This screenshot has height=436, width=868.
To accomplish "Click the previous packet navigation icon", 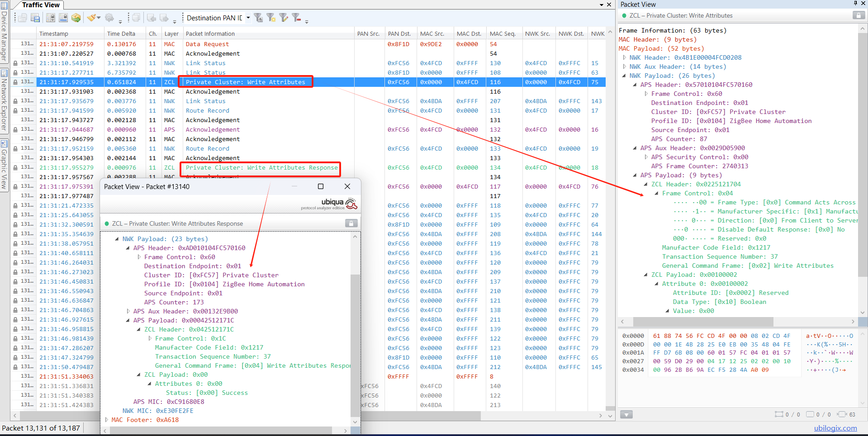I will (x=152, y=18).
